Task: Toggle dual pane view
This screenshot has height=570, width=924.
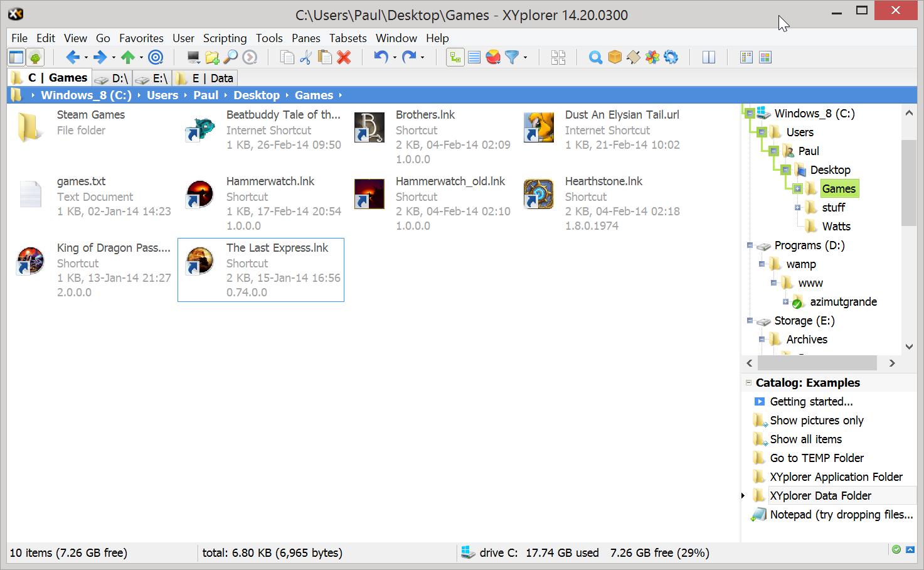Action: click(x=708, y=56)
